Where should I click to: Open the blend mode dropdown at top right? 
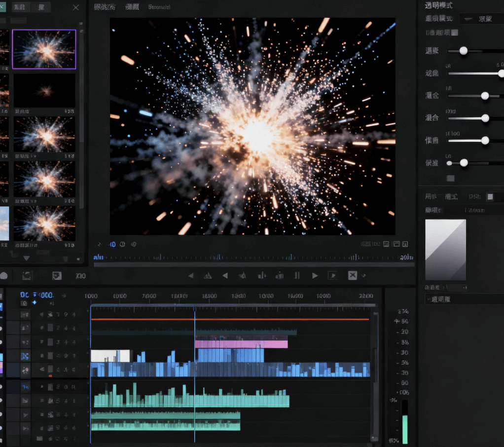481,19
